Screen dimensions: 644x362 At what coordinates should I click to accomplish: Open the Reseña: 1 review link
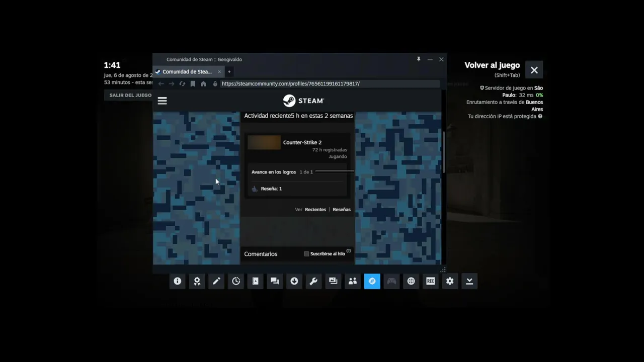click(x=271, y=189)
